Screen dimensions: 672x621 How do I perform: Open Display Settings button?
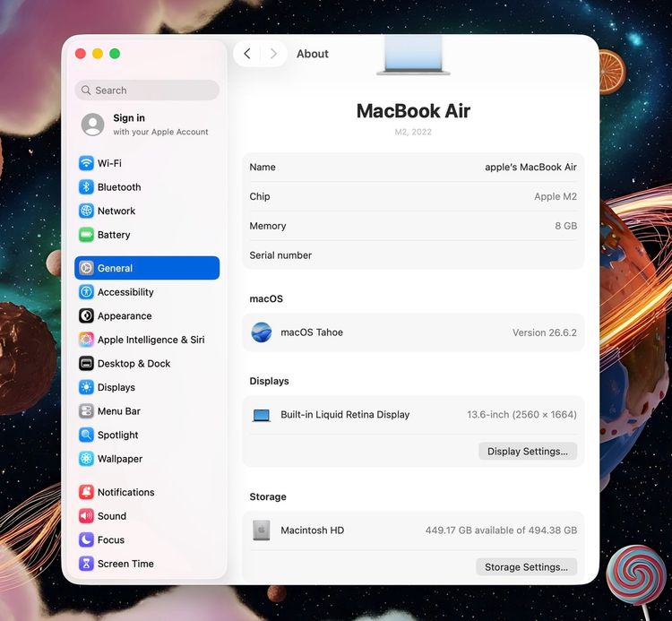pyautogui.click(x=528, y=452)
